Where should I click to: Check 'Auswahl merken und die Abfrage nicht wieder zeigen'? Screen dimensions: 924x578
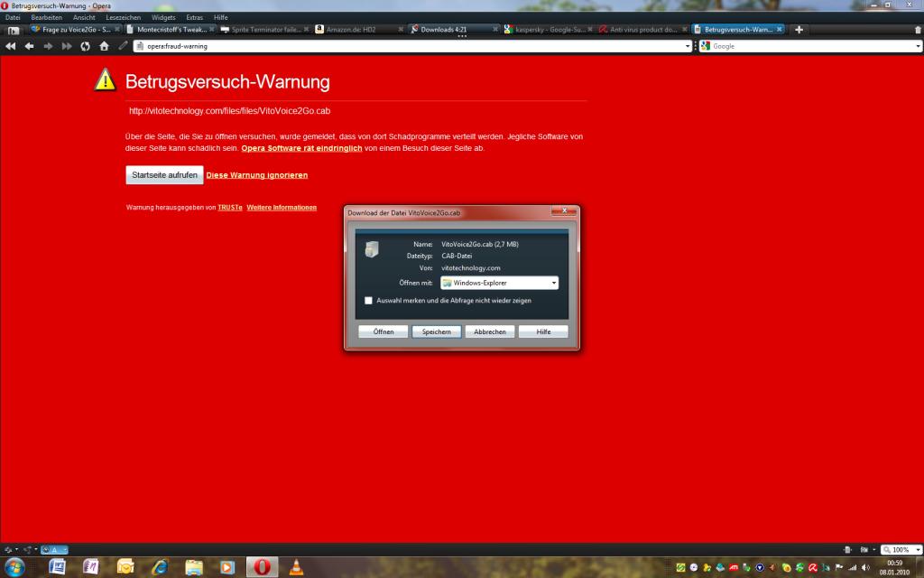(x=368, y=301)
